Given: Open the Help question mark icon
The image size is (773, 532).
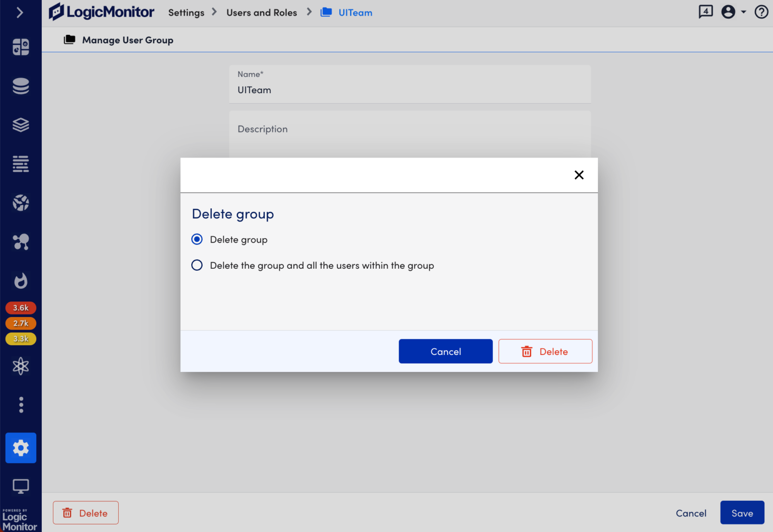Looking at the screenshot, I should coord(761,12).
